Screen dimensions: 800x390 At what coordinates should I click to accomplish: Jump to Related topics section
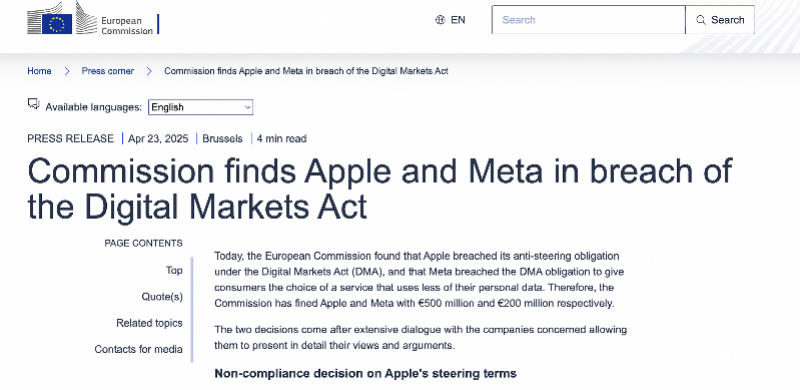tap(149, 323)
